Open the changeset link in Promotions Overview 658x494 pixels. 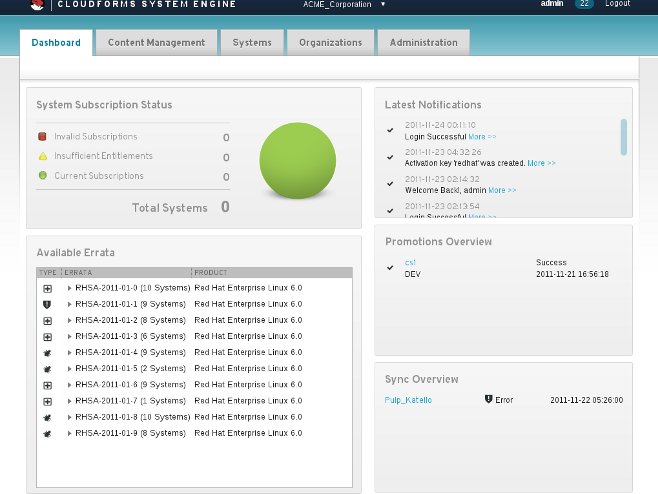coord(410,262)
